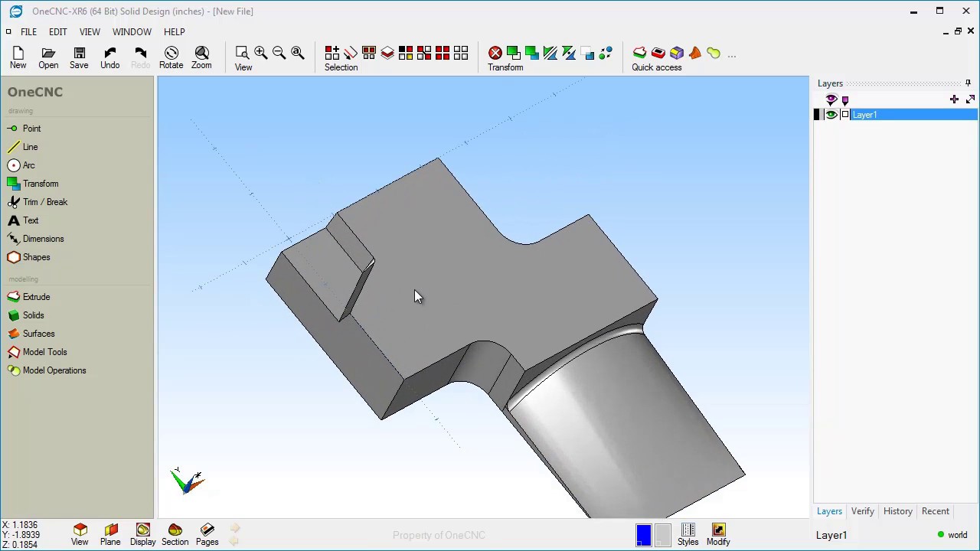Viewport: 980px width, 551px height.
Task: Open the EDIT menu
Action: click(x=58, y=32)
